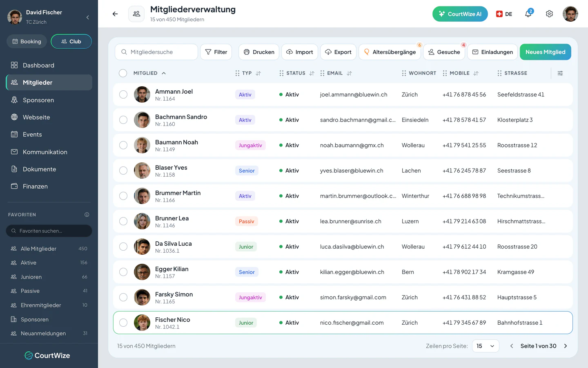Click the Mitgliedersuche search field

[156, 52]
